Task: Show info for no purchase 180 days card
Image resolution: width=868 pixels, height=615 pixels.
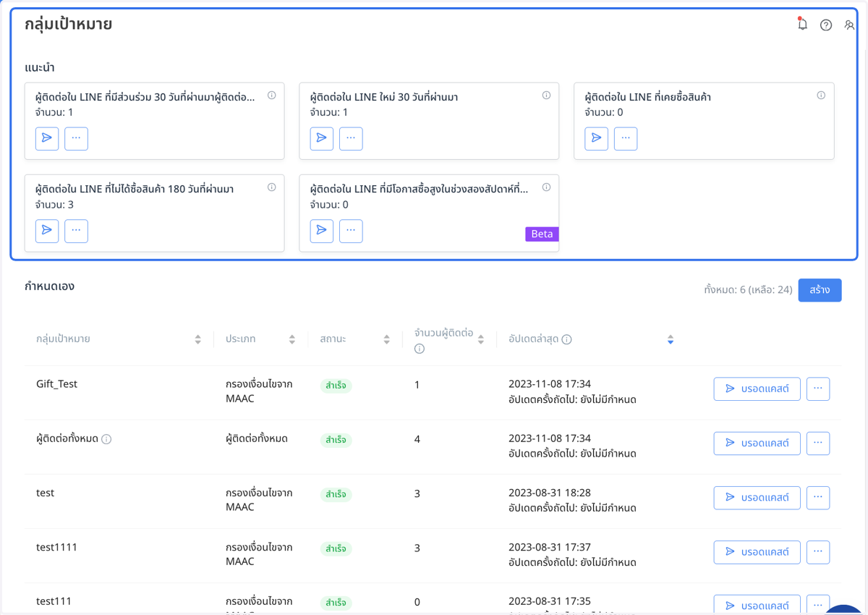Action: [272, 187]
